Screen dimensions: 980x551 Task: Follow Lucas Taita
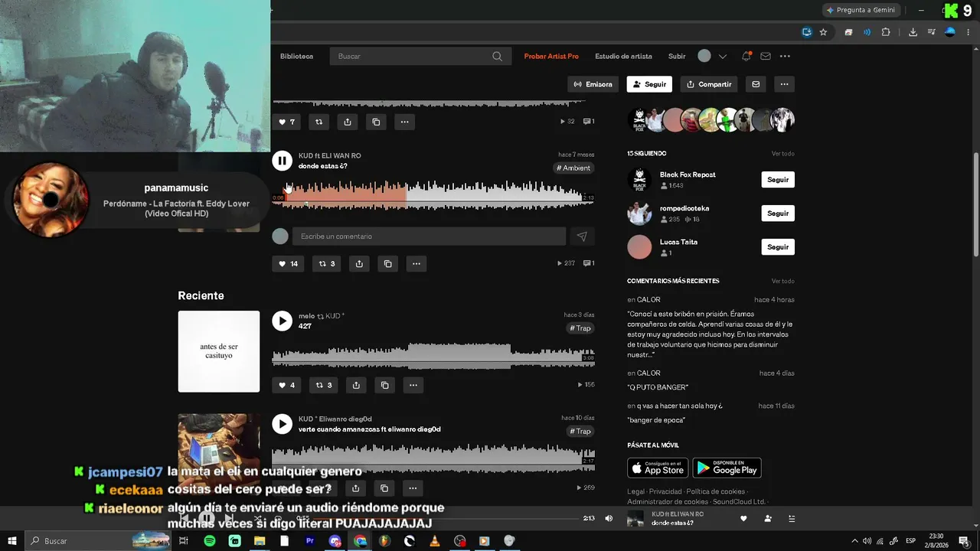[778, 247]
